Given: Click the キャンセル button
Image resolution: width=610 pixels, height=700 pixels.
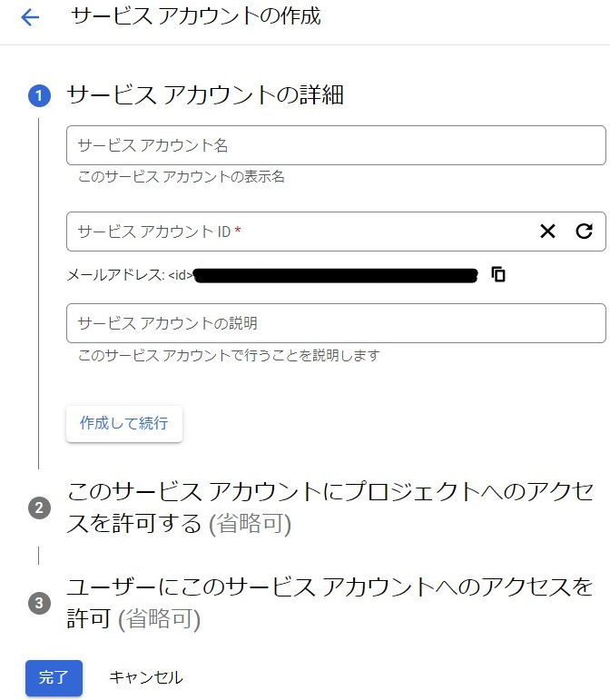Looking at the screenshot, I should [x=146, y=677].
